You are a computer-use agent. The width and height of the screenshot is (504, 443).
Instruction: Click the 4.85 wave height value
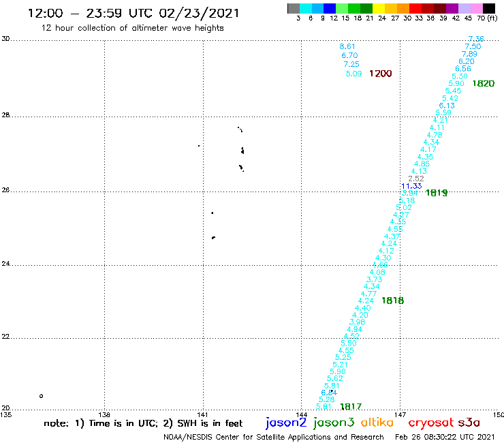tap(422, 164)
